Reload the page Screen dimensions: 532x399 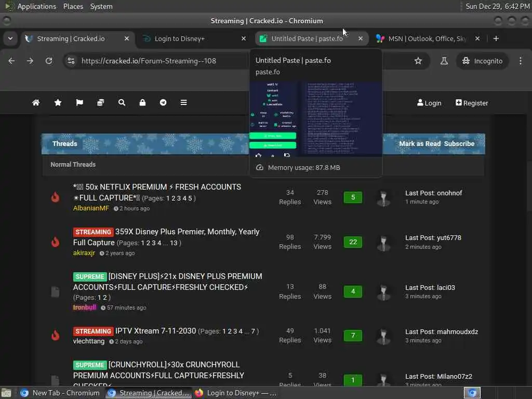click(x=49, y=61)
